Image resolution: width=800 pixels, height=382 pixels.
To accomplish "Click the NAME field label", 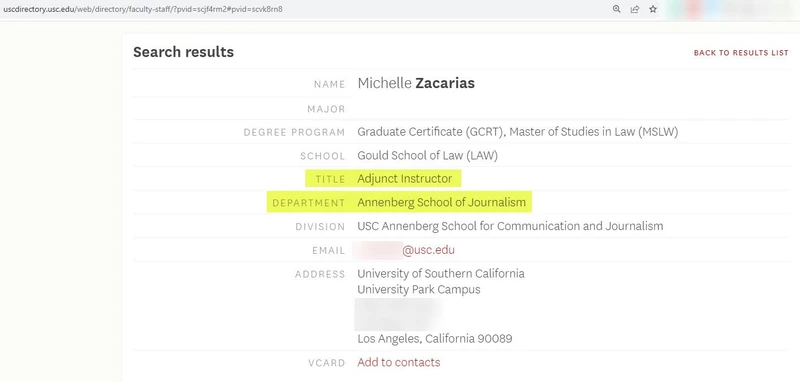I will pyautogui.click(x=329, y=85).
